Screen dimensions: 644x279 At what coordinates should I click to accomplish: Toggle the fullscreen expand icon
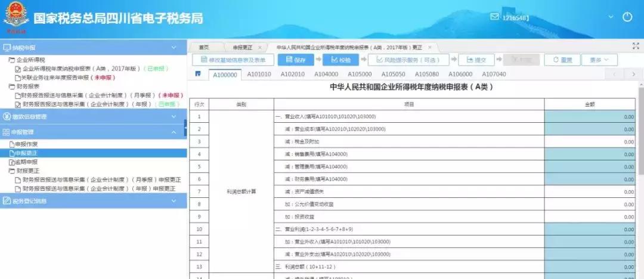(x=636, y=46)
